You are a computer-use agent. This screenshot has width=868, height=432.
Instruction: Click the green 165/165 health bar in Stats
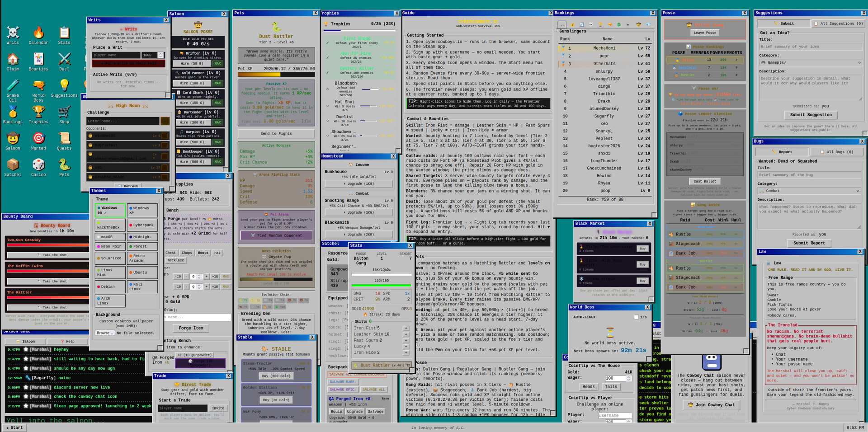point(381,285)
